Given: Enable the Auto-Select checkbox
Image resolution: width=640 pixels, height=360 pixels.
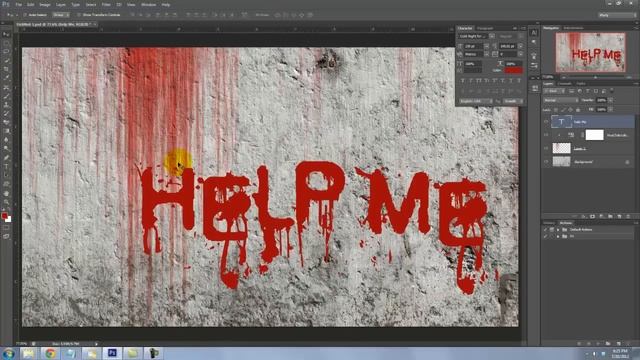Looking at the screenshot, I should point(25,15).
